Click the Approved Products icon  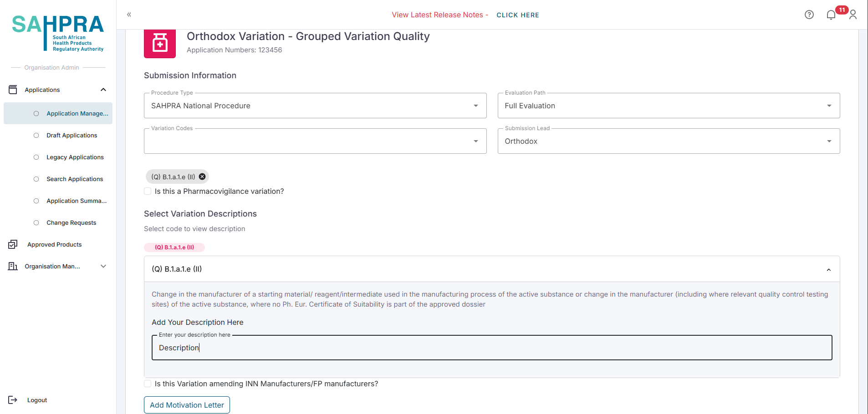(13, 244)
